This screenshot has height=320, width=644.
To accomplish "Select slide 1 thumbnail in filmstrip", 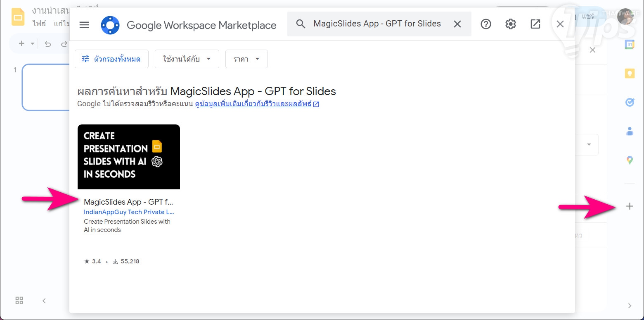I will (x=46, y=87).
